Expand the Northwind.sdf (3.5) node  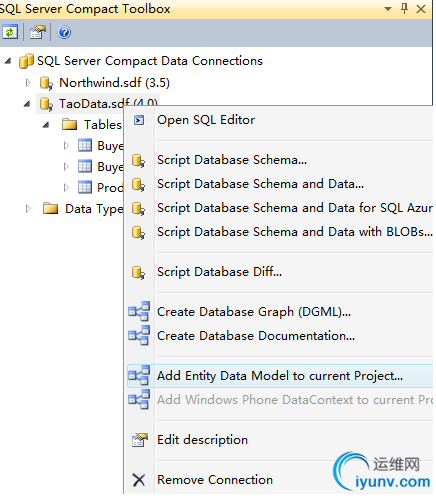[28, 82]
